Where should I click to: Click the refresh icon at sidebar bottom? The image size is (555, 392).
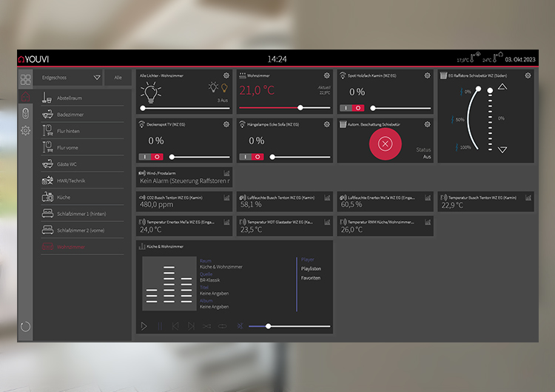tap(26, 326)
